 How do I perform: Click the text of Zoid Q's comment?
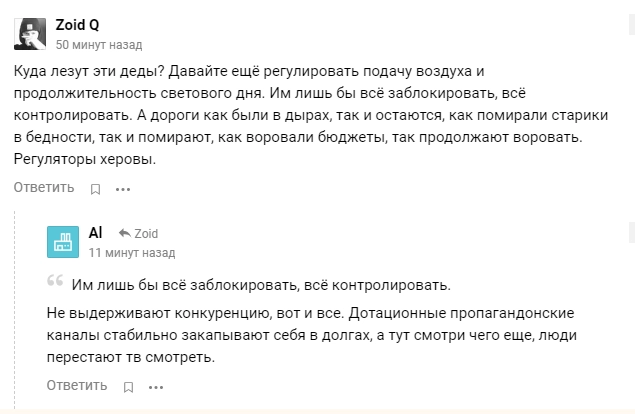point(300,115)
